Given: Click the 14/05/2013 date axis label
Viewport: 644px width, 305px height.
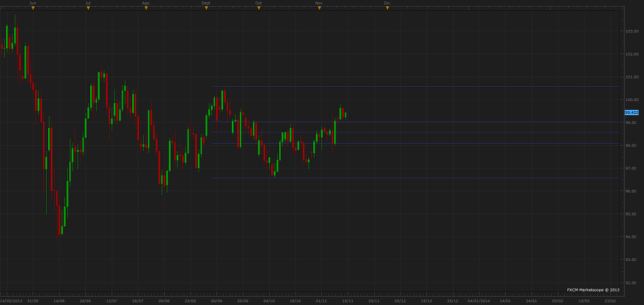Looking at the screenshot, I should [10, 300].
